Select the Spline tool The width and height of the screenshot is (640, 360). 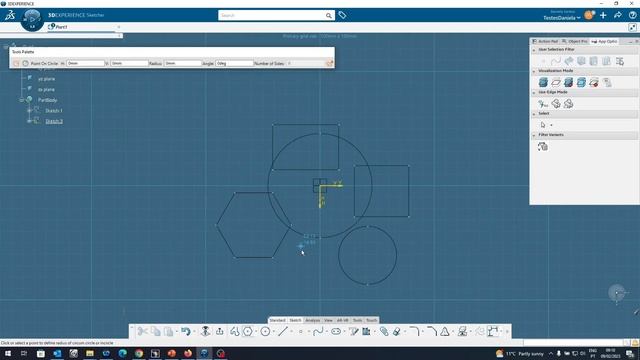(318, 331)
